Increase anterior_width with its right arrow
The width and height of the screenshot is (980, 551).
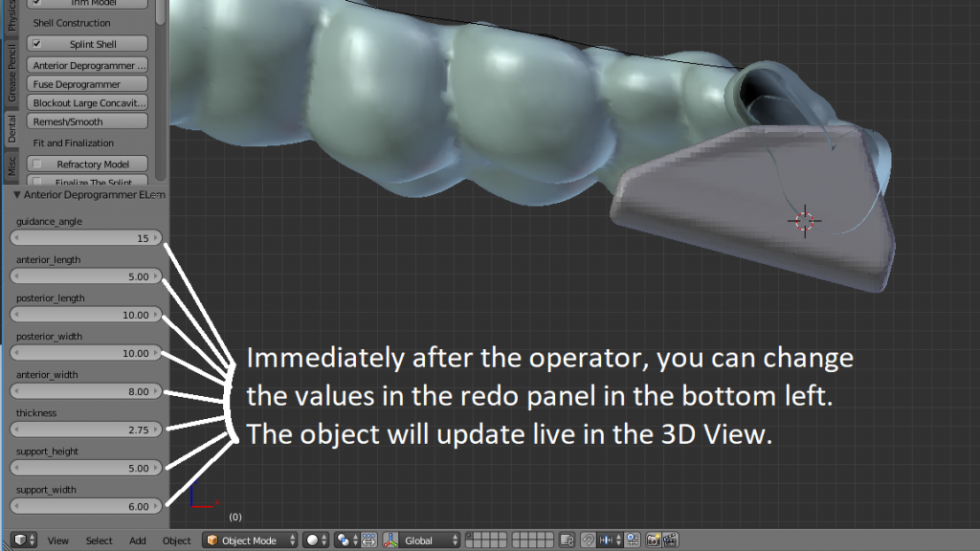coord(156,391)
